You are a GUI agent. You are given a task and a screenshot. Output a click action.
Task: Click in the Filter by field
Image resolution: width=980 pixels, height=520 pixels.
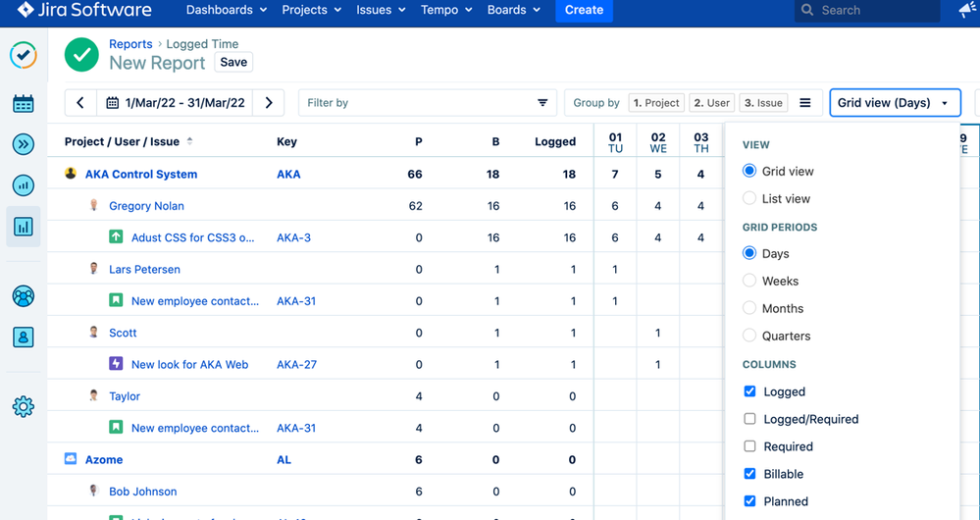click(x=428, y=102)
